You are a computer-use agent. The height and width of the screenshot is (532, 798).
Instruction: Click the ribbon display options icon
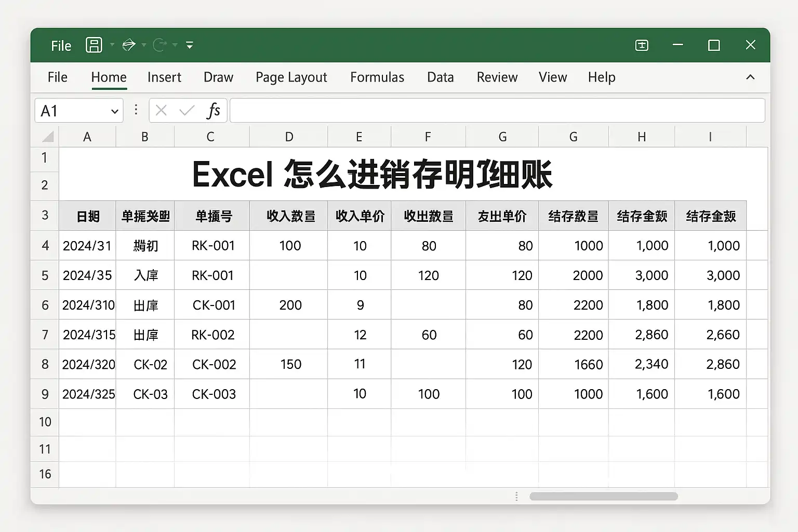coord(642,45)
